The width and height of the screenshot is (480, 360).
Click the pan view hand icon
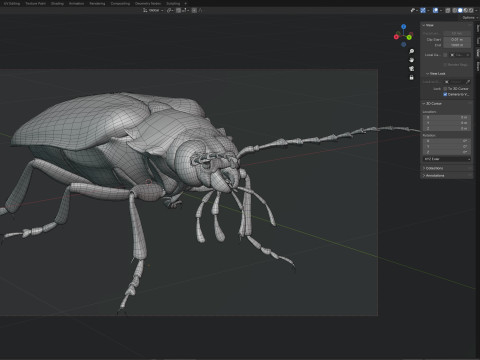[412, 60]
